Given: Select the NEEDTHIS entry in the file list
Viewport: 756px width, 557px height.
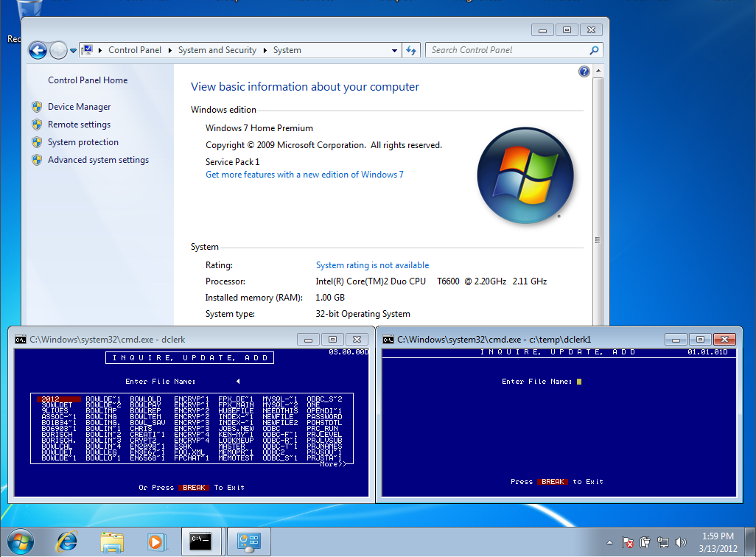Looking at the screenshot, I should tap(280, 411).
